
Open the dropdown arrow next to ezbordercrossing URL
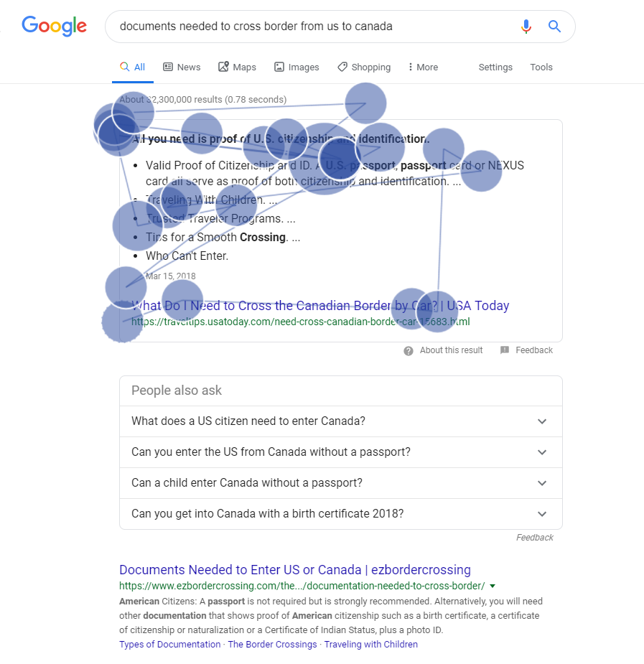click(x=492, y=586)
